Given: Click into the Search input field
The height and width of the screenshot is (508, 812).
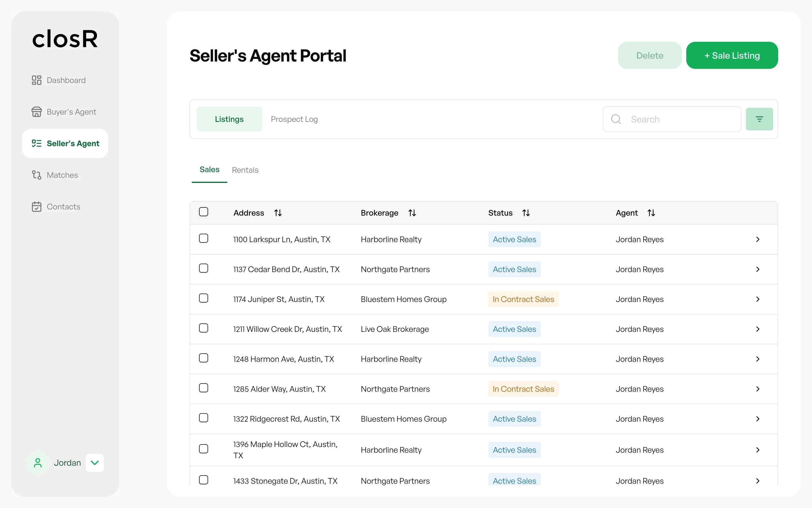Looking at the screenshot, I should [x=672, y=119].
